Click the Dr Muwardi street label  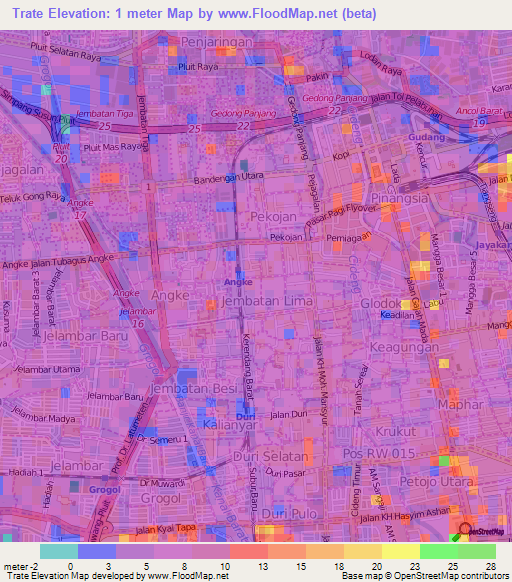click(162, 483)
